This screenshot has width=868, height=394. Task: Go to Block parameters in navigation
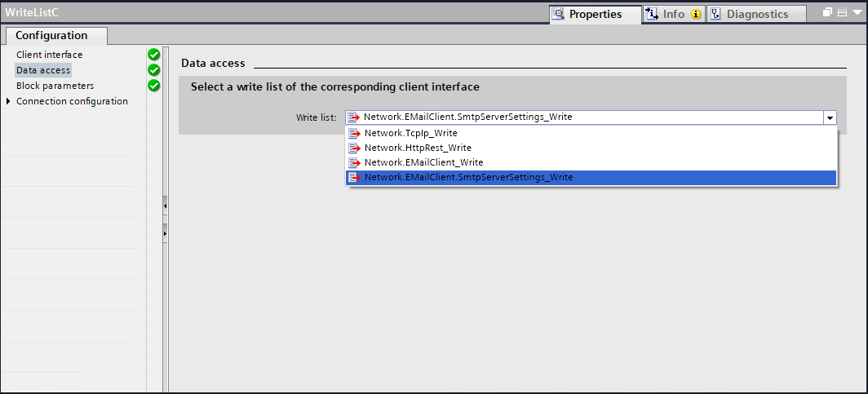[x=55, y=86]
